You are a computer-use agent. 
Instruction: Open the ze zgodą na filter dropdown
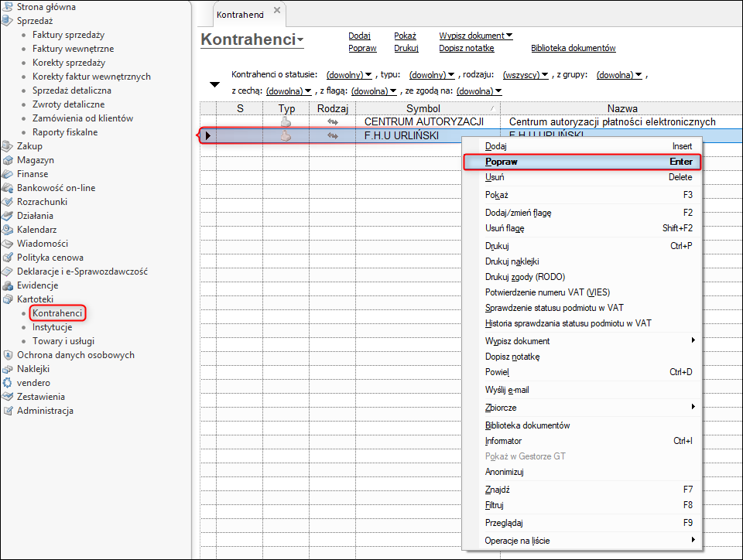(x=479, y=91)
